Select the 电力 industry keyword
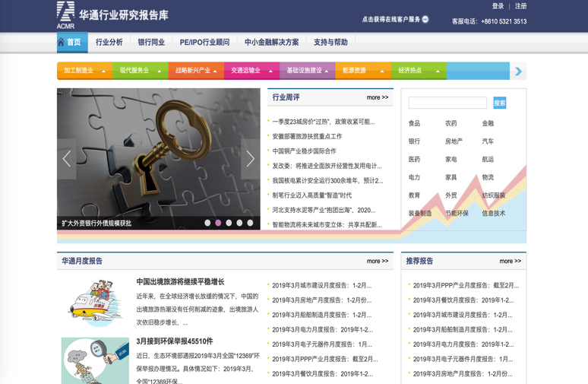This screenshot has height=384, width=588. (414, 177)
